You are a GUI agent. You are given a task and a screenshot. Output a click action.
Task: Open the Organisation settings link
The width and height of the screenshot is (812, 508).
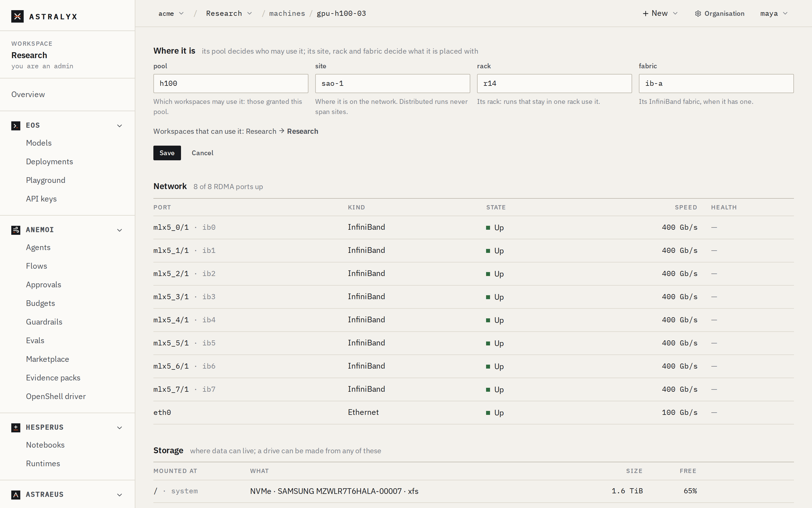click(720, 14)
